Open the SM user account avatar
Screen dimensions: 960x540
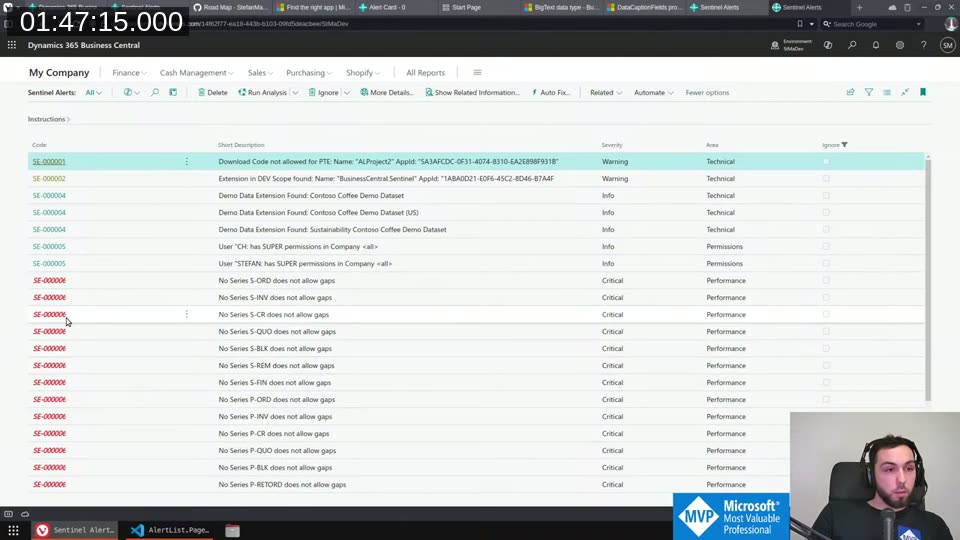[x=947, y=45]
